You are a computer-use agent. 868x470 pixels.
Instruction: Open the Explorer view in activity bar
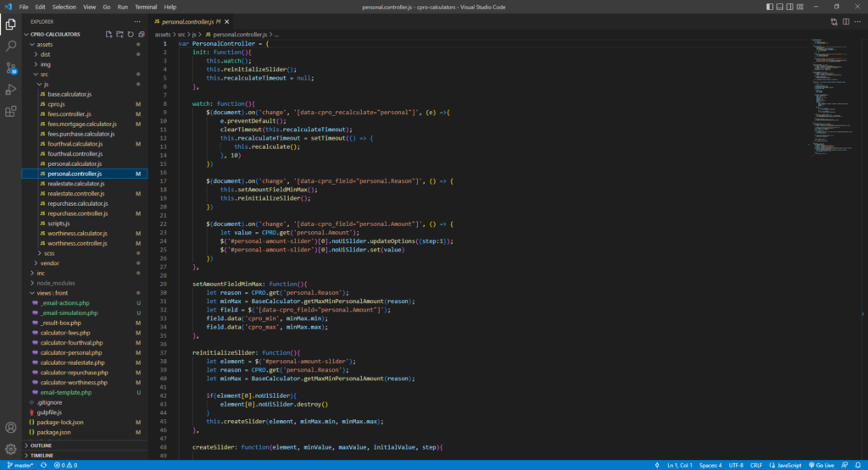(10, 25)
